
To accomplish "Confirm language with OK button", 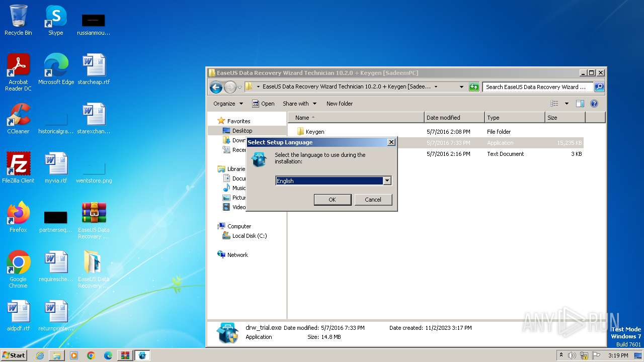I will coord(332,200).
